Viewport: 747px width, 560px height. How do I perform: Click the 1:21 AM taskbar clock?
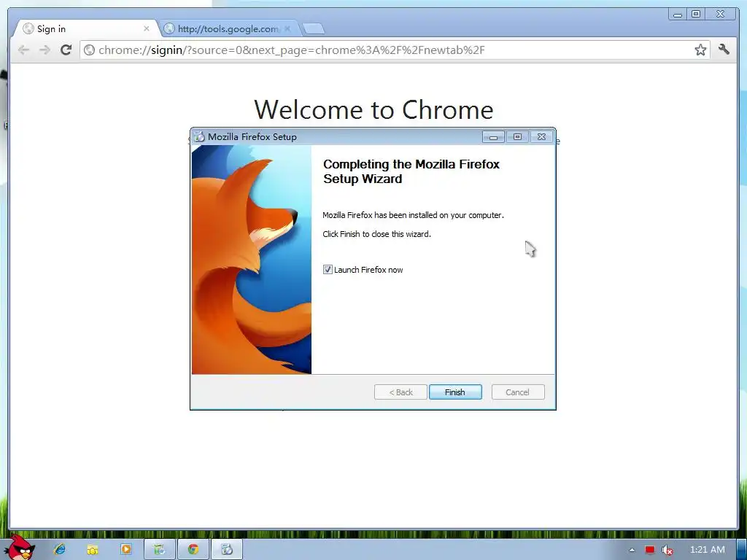pos(708,550)
